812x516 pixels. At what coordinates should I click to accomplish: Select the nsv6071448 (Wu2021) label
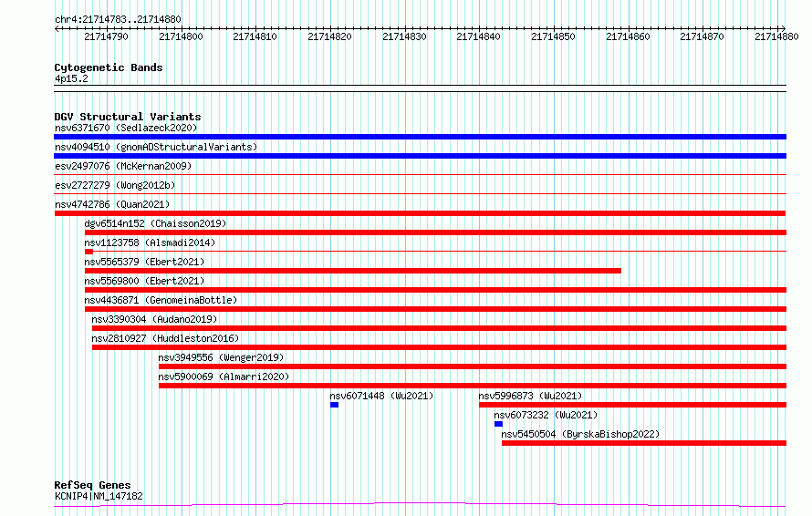click(381, 396)
